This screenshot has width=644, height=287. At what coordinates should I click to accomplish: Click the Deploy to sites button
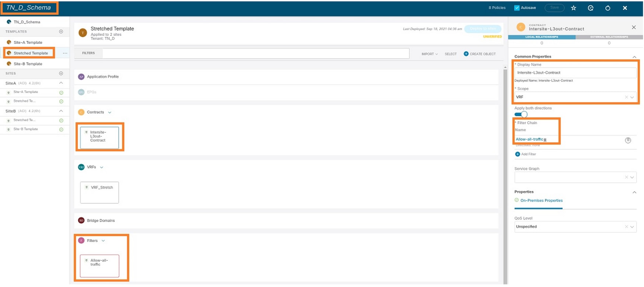[483, 29]
